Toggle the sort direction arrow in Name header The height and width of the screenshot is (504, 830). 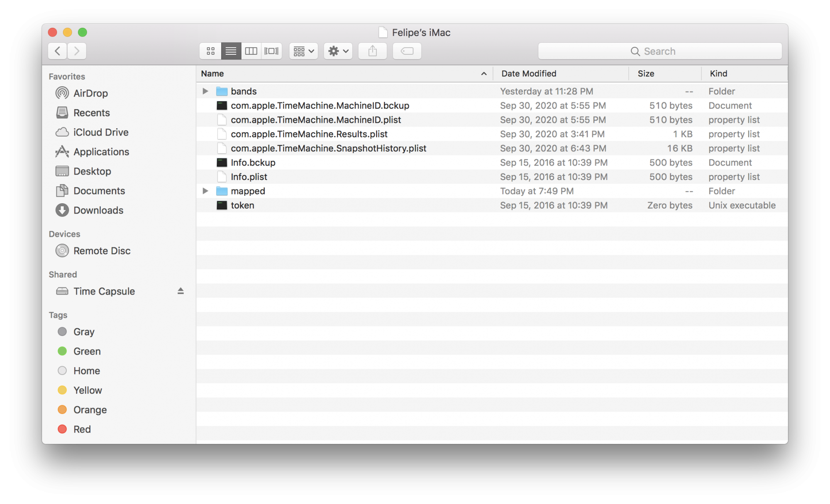point(483,73)
